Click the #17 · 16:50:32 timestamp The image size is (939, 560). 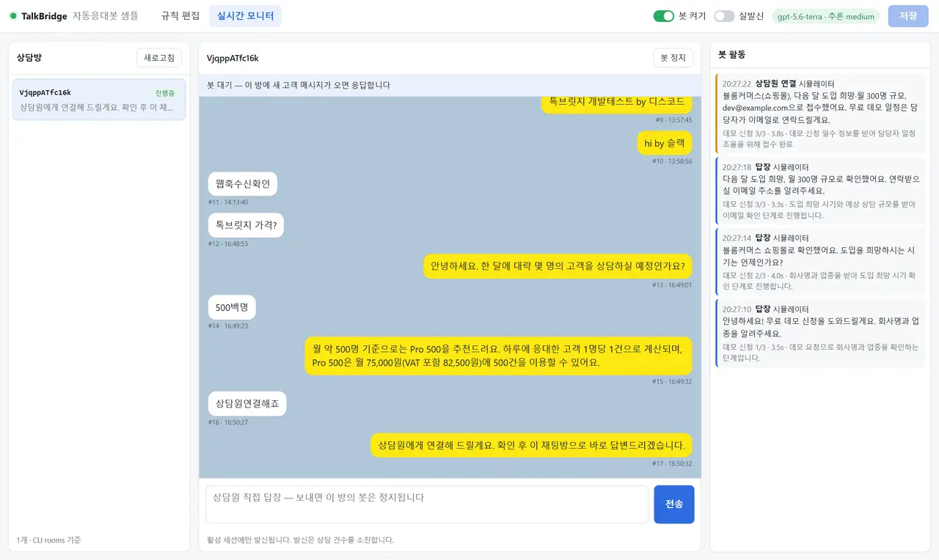(x=672, y=463)
